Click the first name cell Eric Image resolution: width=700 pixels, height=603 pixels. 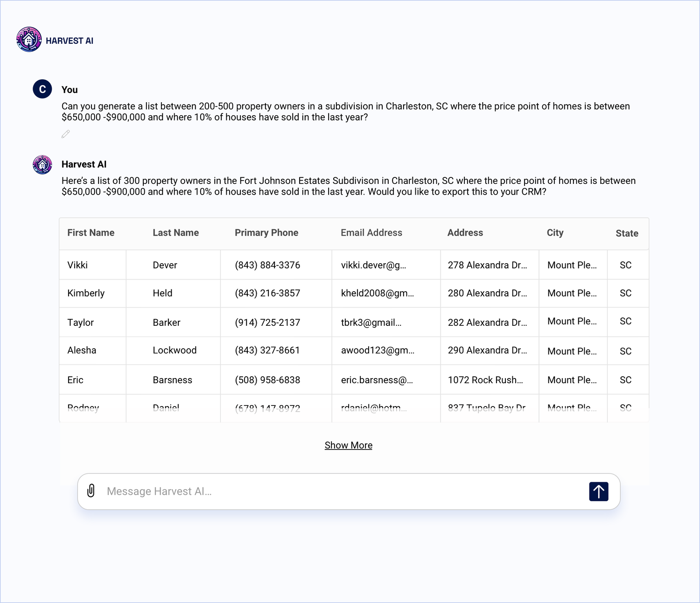pos(75,380)
